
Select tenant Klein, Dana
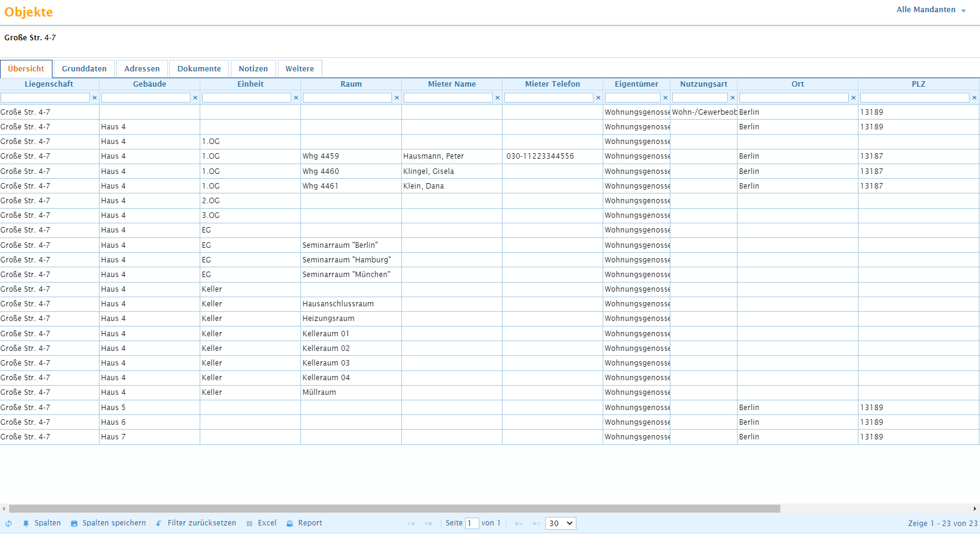[452, 186]
